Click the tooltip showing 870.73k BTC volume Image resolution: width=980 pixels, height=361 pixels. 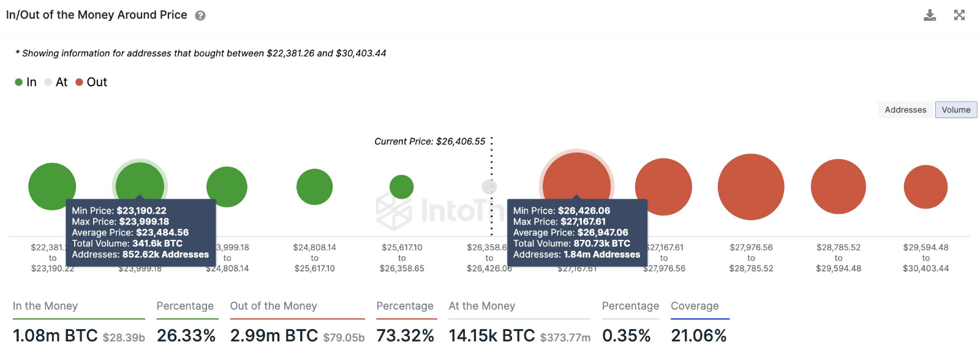(576, 233)
